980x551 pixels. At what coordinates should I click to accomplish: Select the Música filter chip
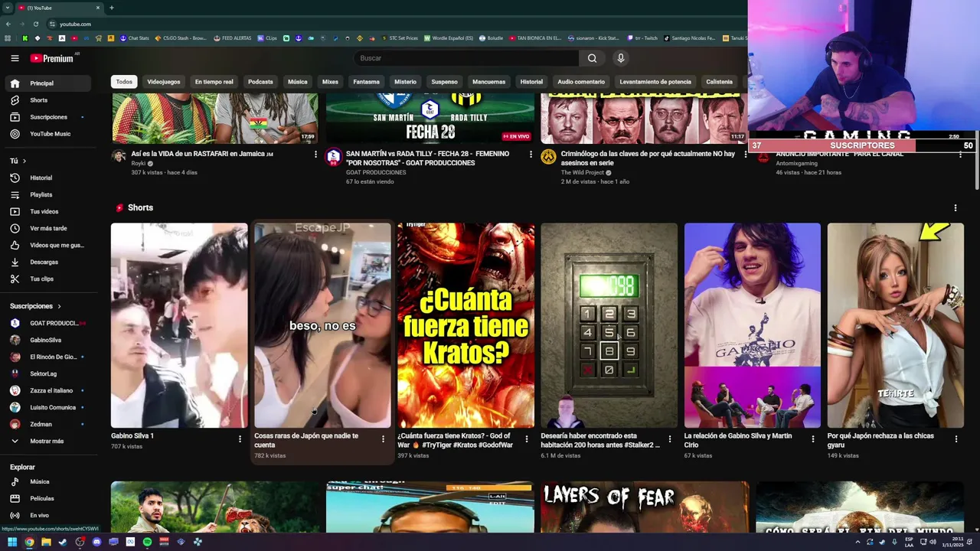tap(298, 82)
